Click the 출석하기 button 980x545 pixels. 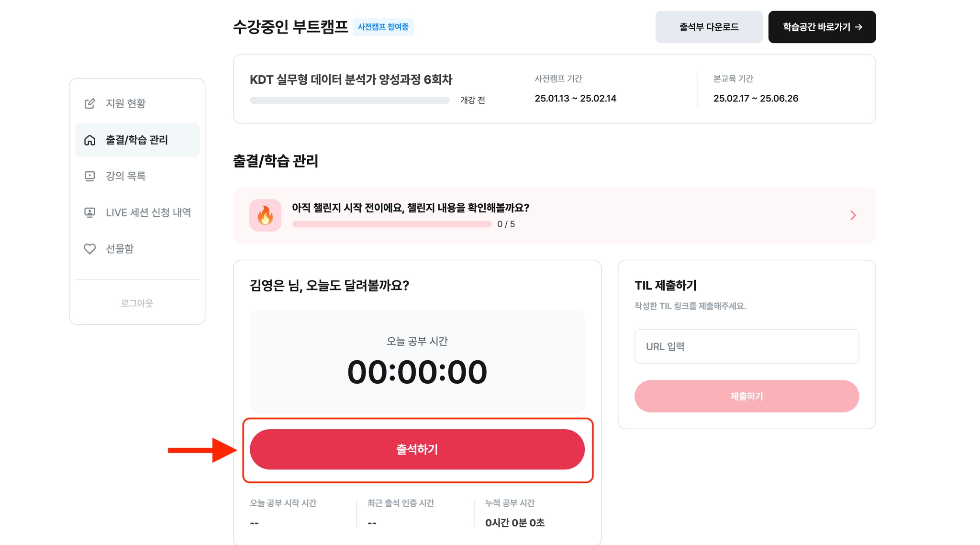417,449
